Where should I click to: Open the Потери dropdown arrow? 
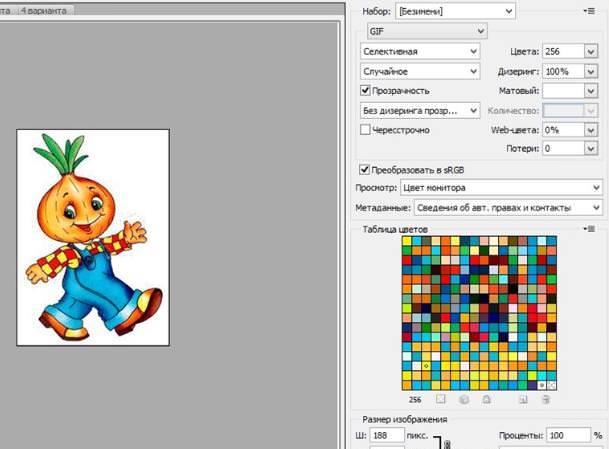[591, 148]
